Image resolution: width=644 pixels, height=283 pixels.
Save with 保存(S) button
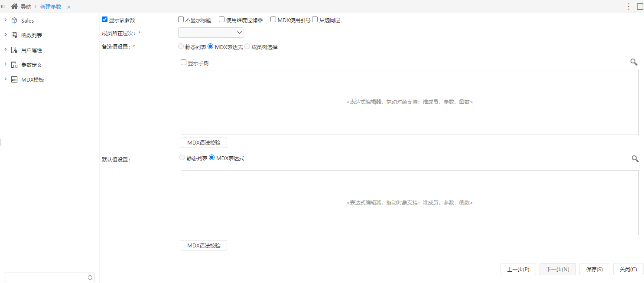pyautogui.click(x=595, y=269)
